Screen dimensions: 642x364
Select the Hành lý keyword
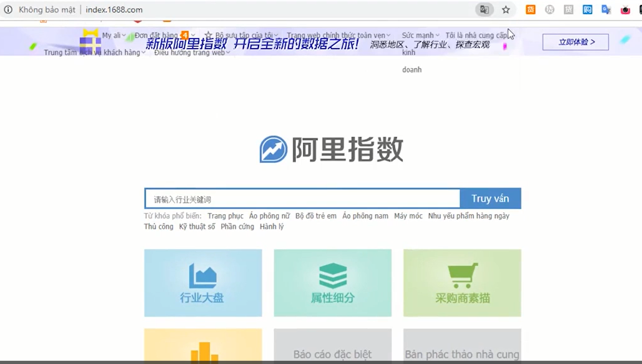[x=272, y=227]
